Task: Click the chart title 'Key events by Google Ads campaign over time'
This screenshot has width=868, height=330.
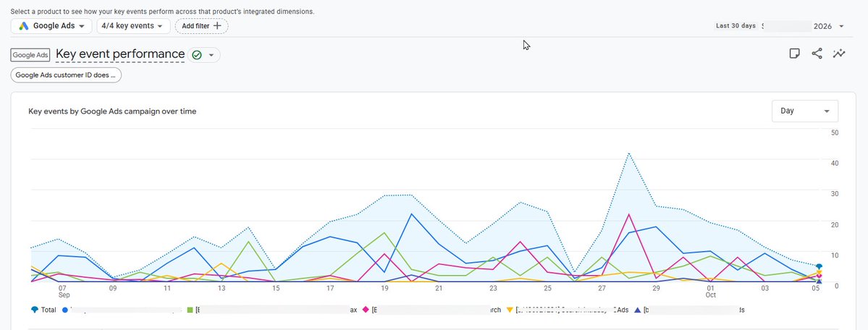Action: 112,111
